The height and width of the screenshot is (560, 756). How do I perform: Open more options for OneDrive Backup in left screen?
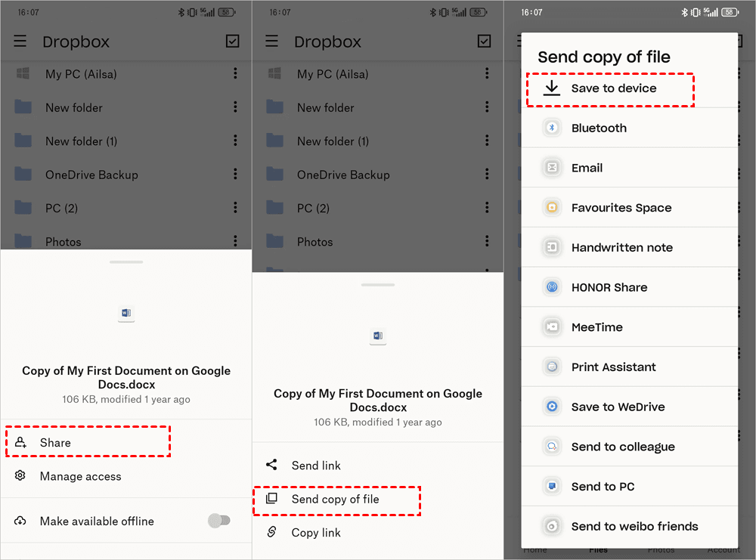(x=235, y=174)
